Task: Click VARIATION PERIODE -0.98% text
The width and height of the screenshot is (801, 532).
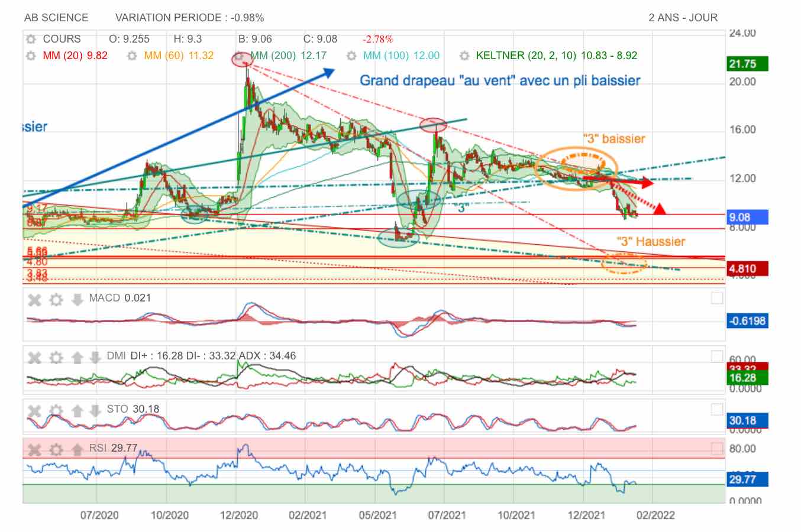Action: coord(189,18)
